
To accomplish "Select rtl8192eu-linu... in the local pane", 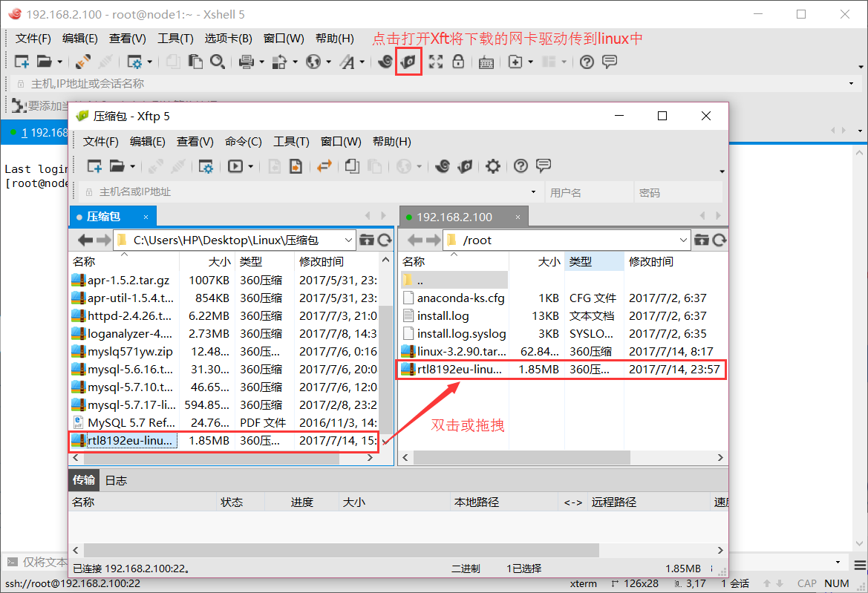I will [x=223, y=440].
